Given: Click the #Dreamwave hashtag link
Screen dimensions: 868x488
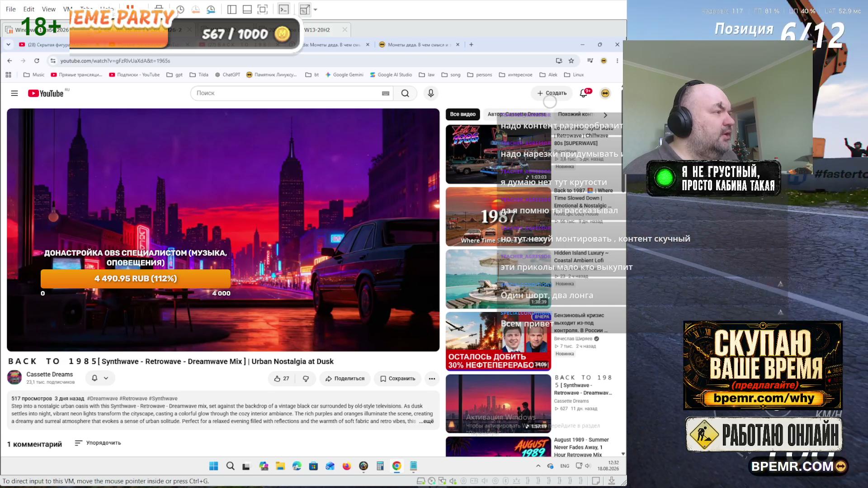Looking at the screenshot, I should [x=102, y=399].
